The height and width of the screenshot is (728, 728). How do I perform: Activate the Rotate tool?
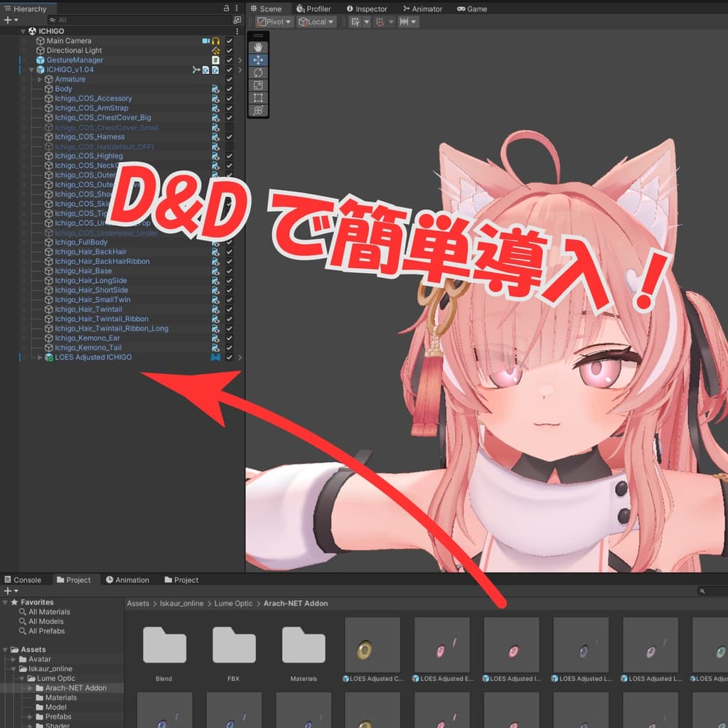[258, 70]
